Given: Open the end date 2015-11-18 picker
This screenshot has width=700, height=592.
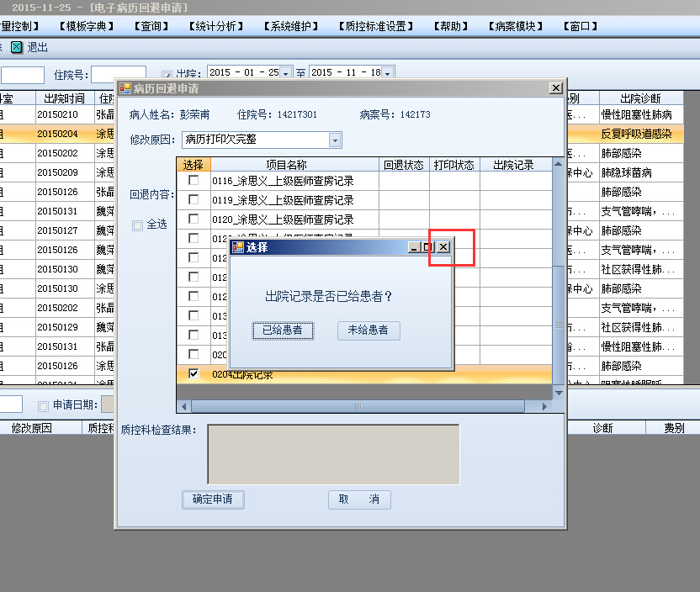Looking at the screenshot, I should pyautogui.click(x=388, y=72).
